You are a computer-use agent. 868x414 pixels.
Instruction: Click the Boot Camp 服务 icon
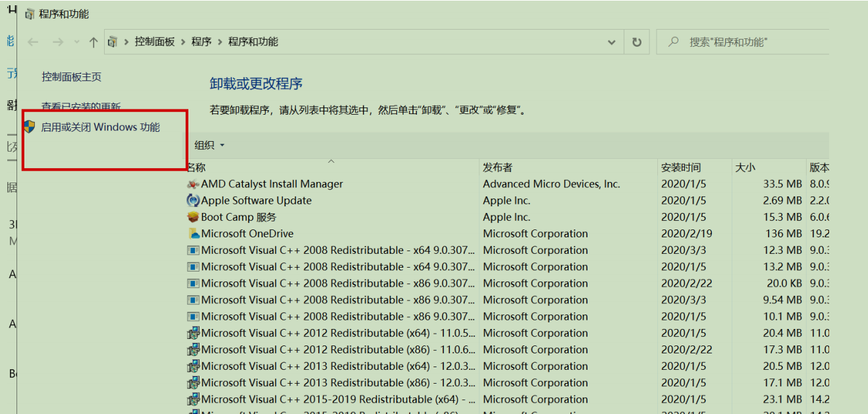(193, 217)
